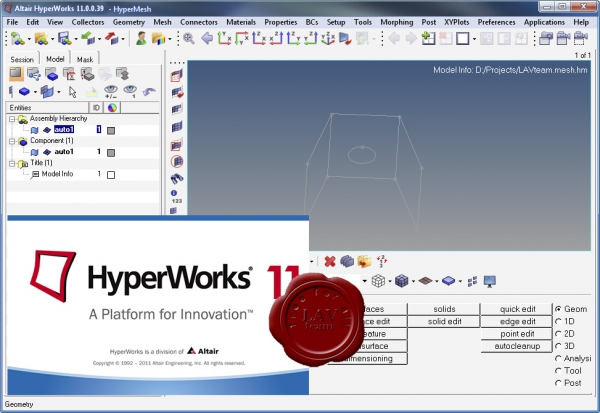Set the isometric XYZ axes view
Image resolution: width=600 pixels, height=413 pixels.
328,38
